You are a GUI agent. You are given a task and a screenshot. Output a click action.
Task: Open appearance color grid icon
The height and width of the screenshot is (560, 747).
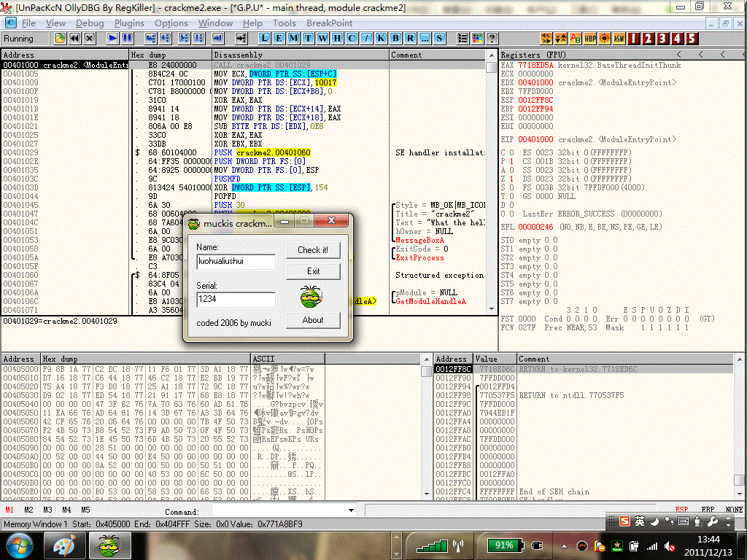click(x=477, y=39)
